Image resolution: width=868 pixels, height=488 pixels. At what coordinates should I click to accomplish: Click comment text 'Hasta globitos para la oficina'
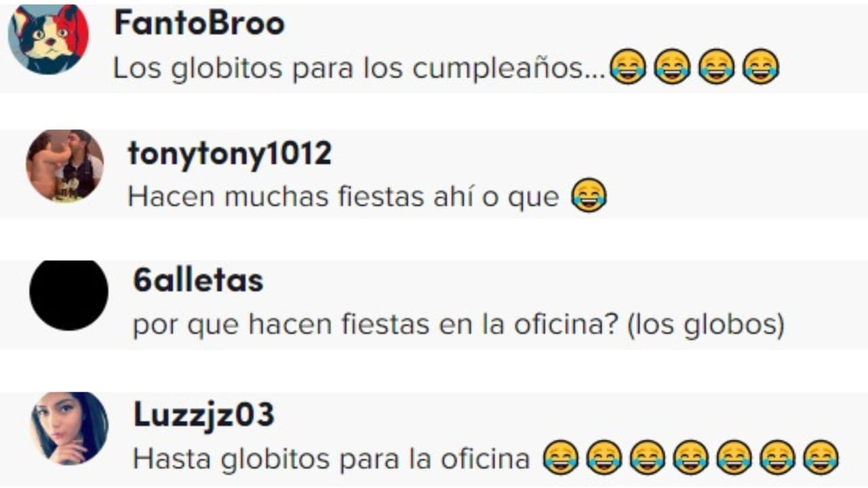pyautogui.click(x=332, y=459)
